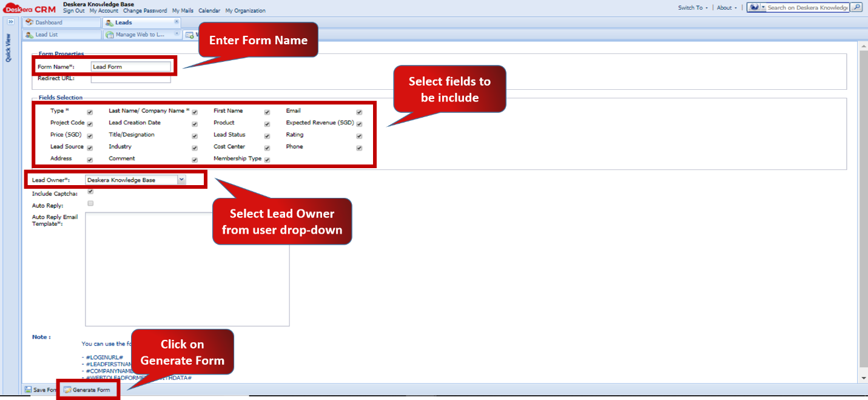
Task: Click the Generate Form button
Action: (89, 390)
